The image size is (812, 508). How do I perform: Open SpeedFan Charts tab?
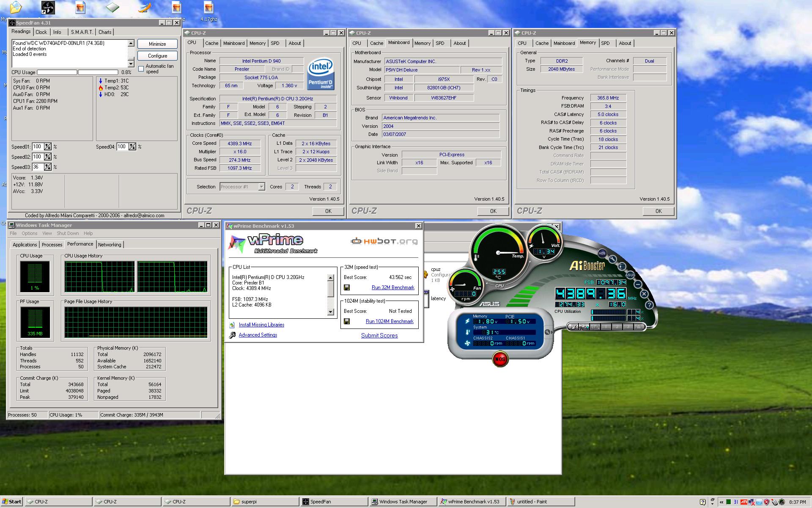pyautogui.click(x=105, y=32)
